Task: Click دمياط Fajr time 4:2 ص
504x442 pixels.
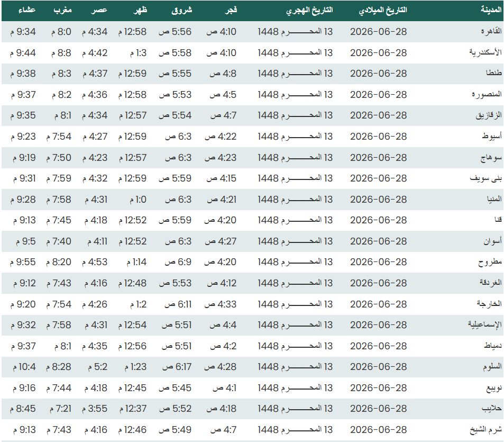Action: [x=223, y=346]
